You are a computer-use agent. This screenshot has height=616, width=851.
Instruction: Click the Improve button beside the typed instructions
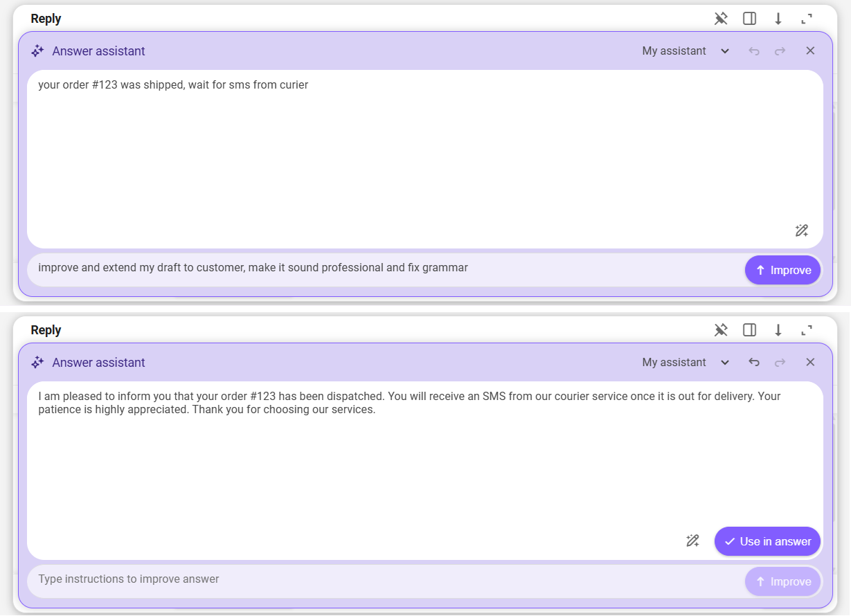tap(782, 270)
